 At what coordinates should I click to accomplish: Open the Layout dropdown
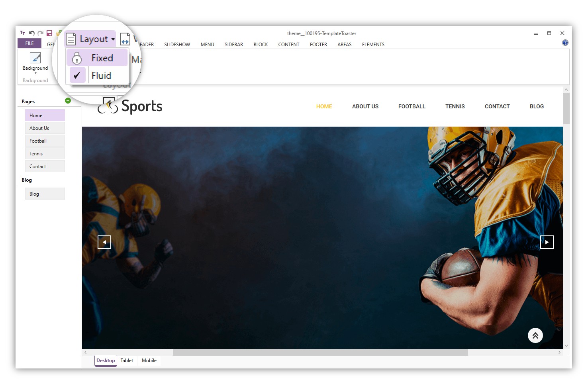[91, 39]
